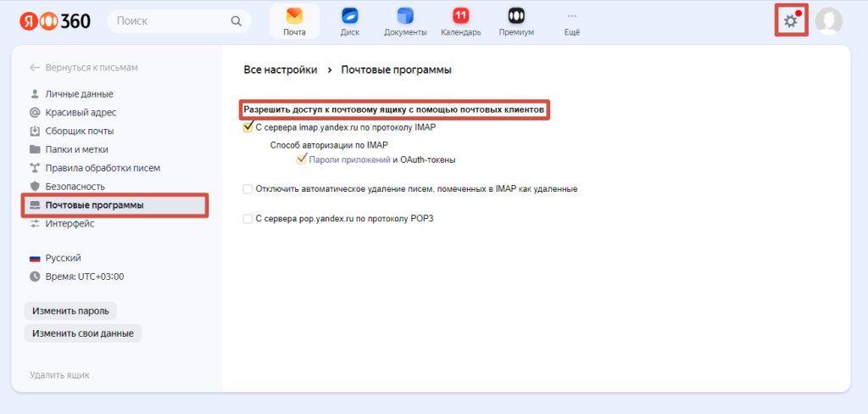Enable pop.yandex.ru POP3 access checkbox
Screen dimensions: 868x414
(248, 219)
